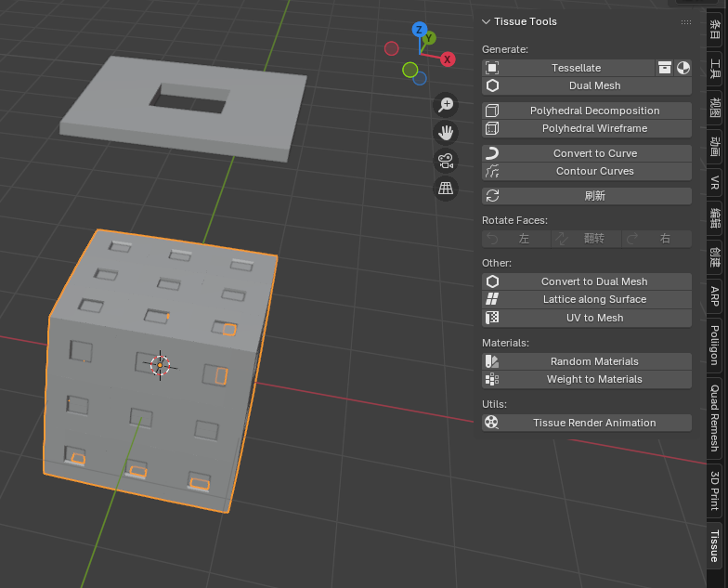Click the Tessellate sphere shading icon
This screenshot has height=588, width=728.
(x=683, y=68)
